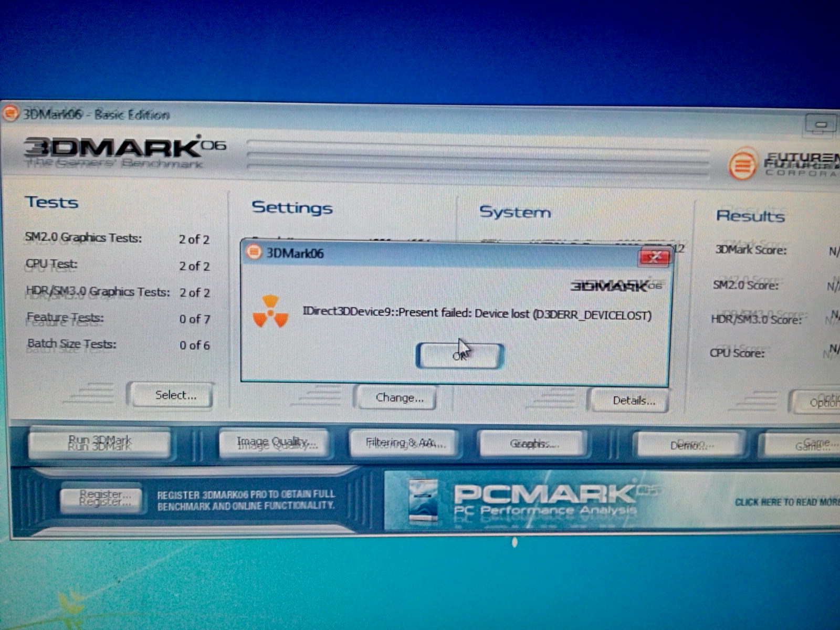Screen dimensions: 840x630
Task: Click the "CPU Test:" label
Action: [51, 264]
